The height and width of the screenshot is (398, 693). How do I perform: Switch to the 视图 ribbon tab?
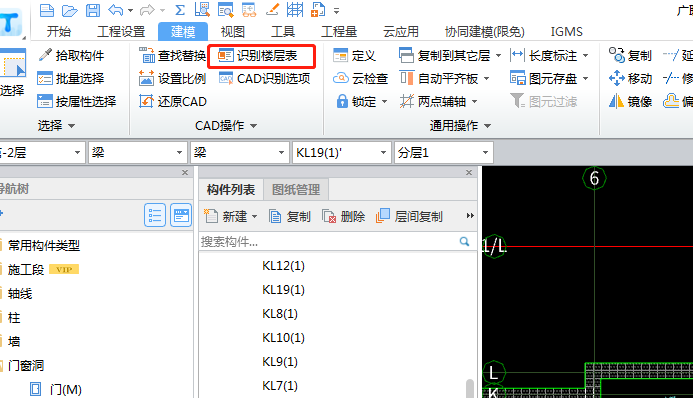point(232,31)
